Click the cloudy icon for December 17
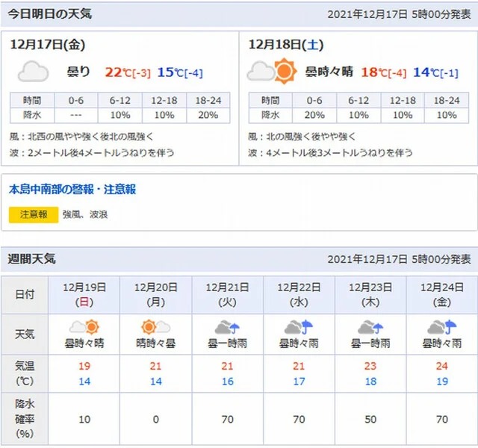478x448 pixels. 33,72
